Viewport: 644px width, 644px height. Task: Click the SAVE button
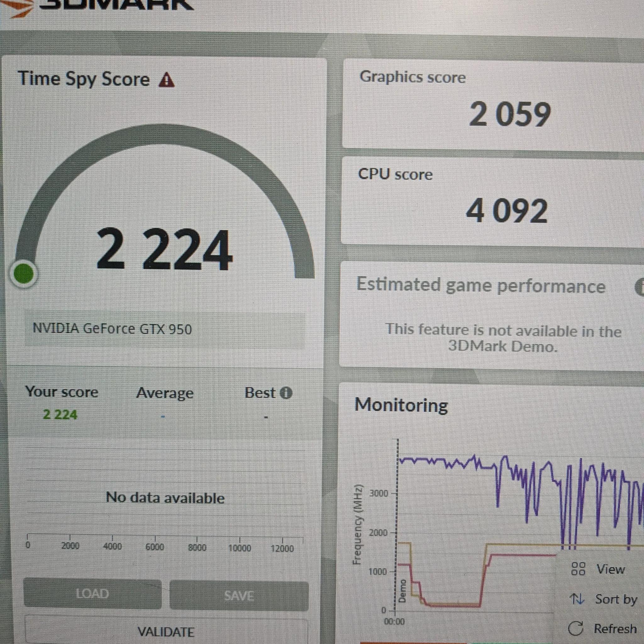[239, 595]
